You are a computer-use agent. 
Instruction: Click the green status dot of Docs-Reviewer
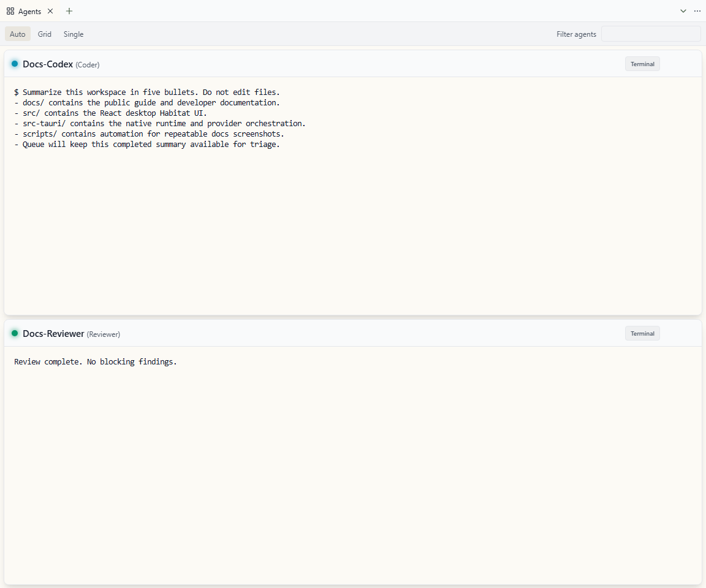click(15, 333)
